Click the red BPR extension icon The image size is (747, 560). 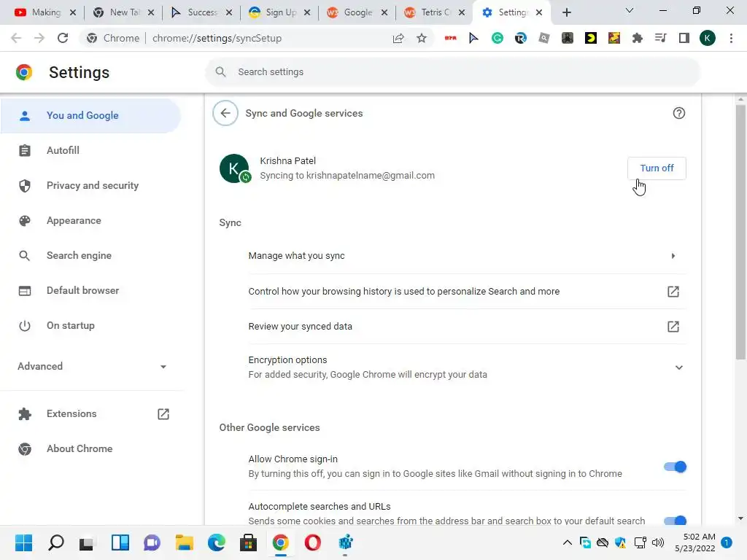(x=450, y=38)
